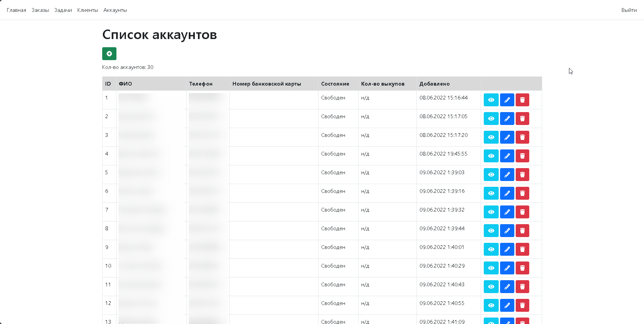Remove account with ID 6
644x324 pixels.
click(522, 193)
